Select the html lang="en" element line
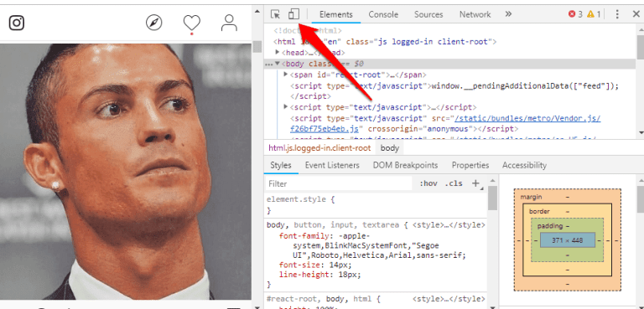 (x=385, y=41)
